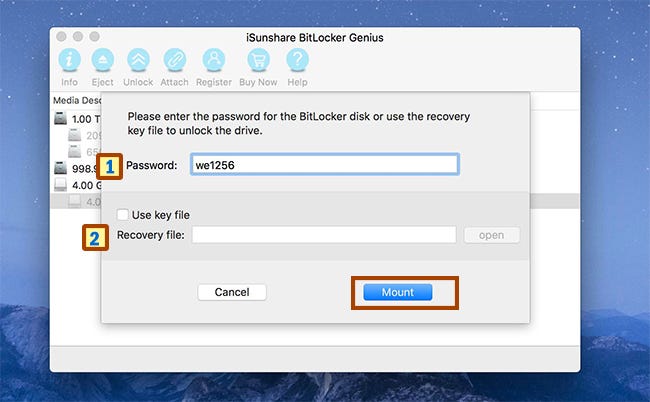
Task: Cancel the unlock dialog
Action: click(232, 292)
